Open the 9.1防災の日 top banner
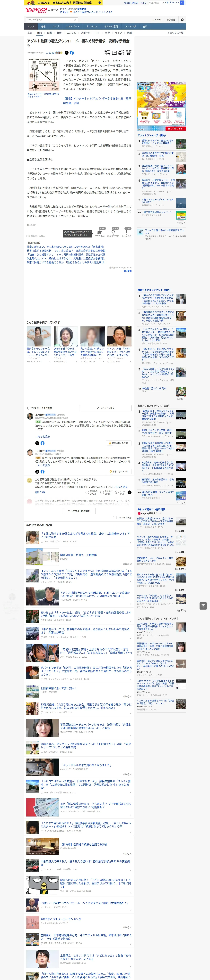 pos(63,3)
